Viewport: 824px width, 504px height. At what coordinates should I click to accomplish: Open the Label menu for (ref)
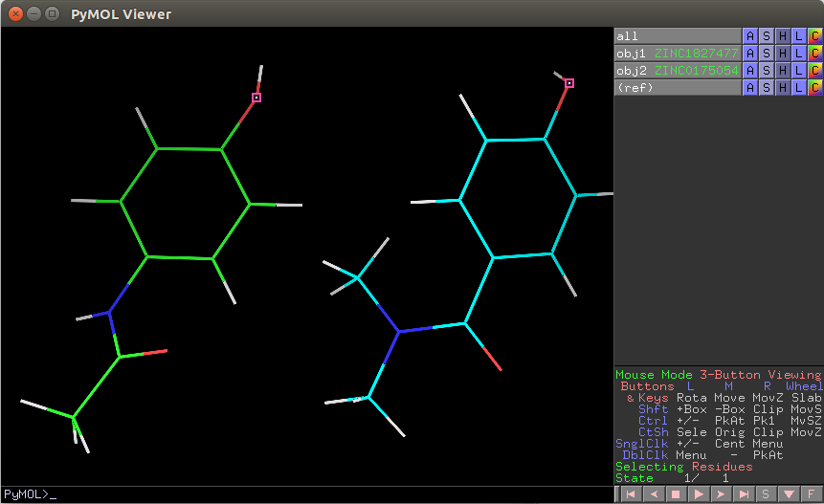[799, 88]
